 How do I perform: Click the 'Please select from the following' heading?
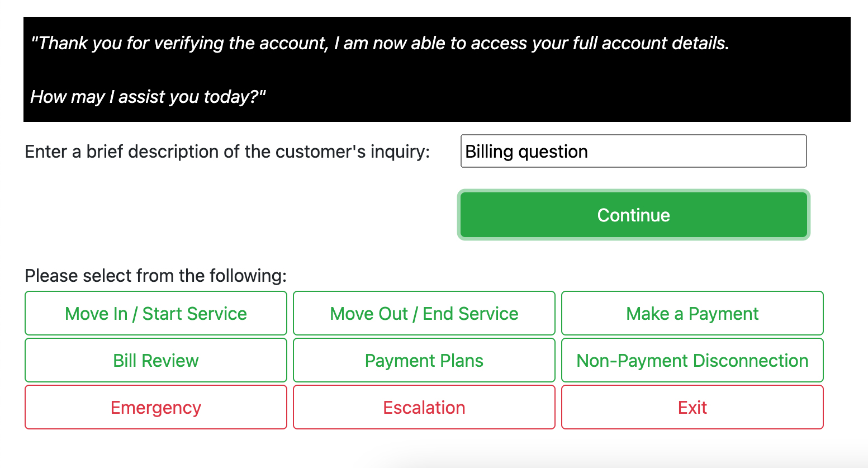pos(155,276)
